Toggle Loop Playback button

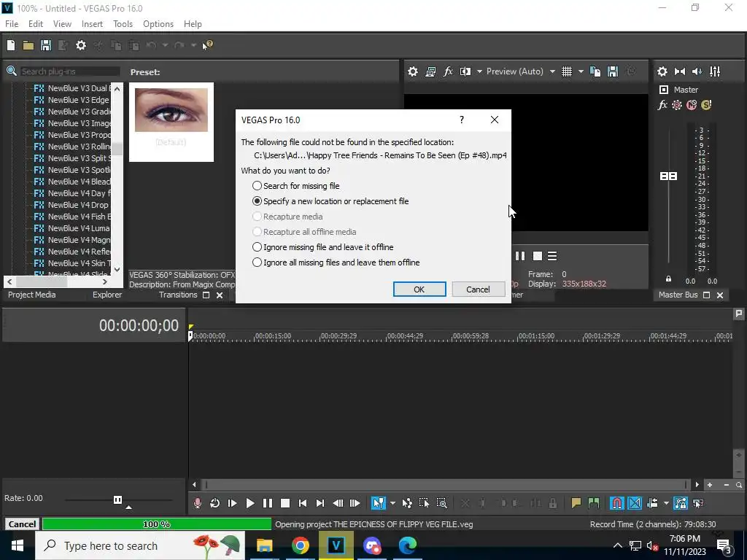point(215,503)
